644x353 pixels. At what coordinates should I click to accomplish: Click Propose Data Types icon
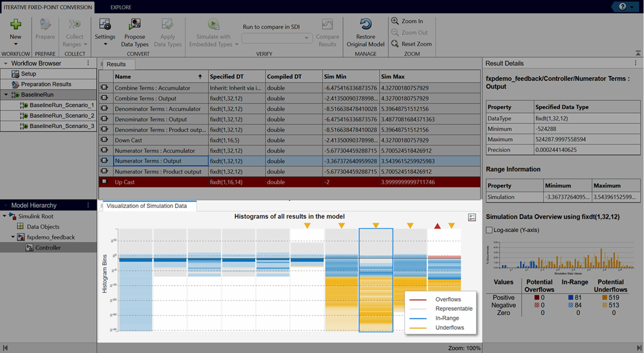134,24
